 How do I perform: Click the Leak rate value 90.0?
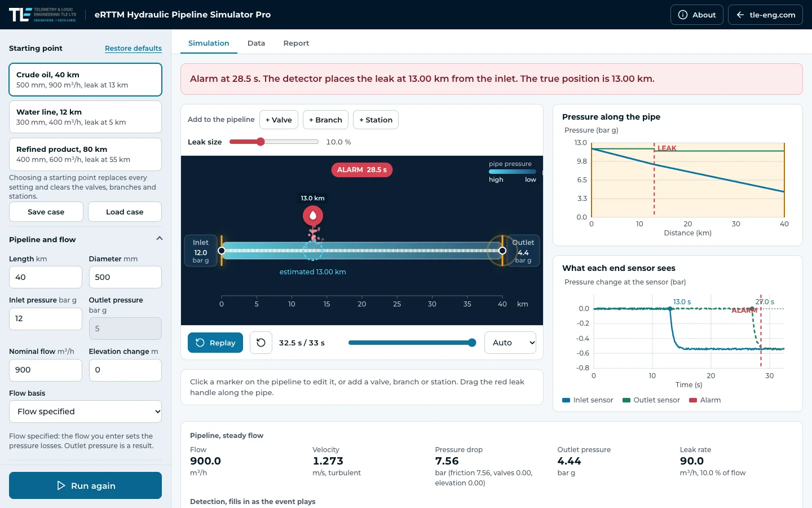coord(692,461)
